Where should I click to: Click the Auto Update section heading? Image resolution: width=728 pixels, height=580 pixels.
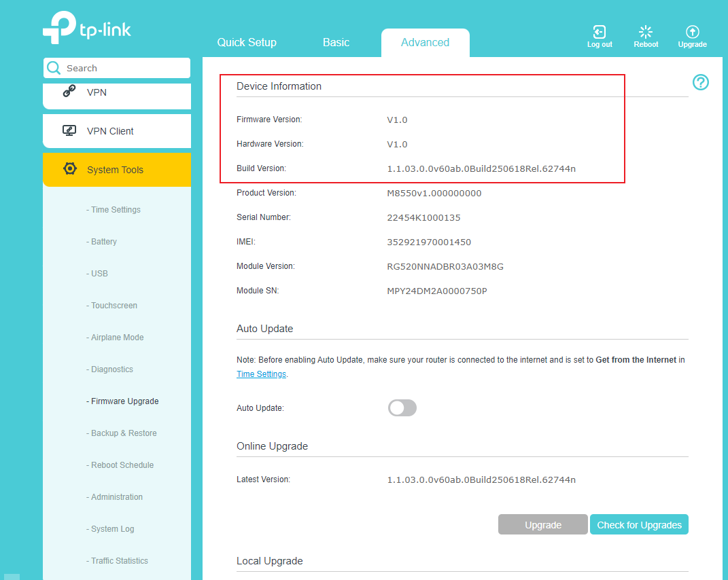(x=264, y=329)
